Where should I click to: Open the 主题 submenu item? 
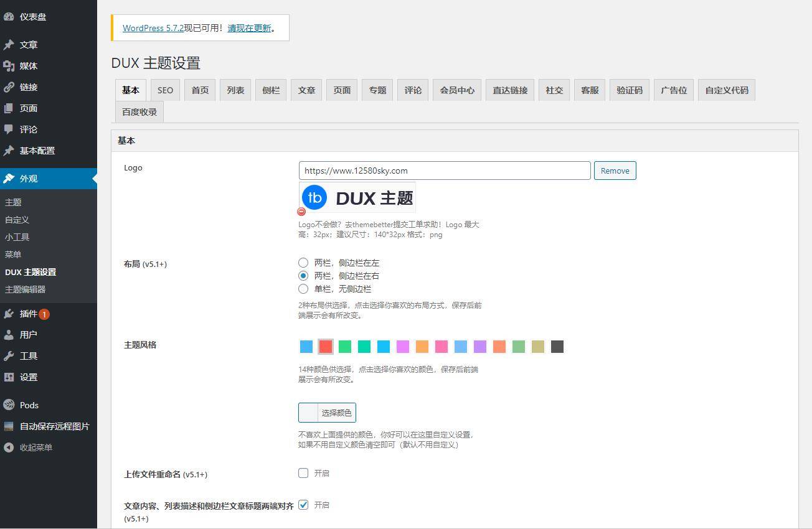tap(13, 202)
